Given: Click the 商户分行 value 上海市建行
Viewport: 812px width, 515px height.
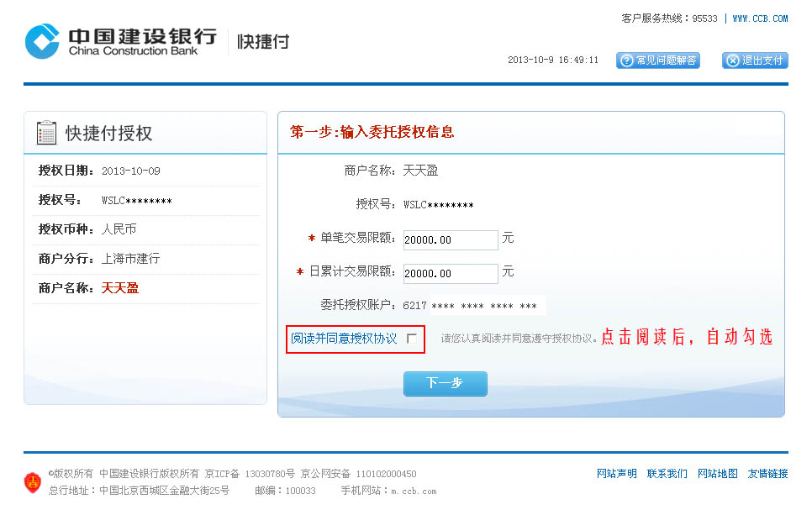Looking at the screenshot, I should pyautogui.click(x=130, y=259).
